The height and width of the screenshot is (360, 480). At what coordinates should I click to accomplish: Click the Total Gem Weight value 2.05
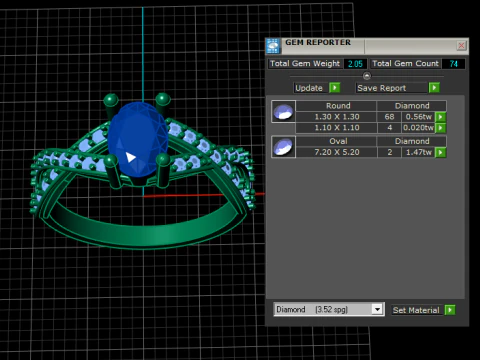tap(355, 64)
